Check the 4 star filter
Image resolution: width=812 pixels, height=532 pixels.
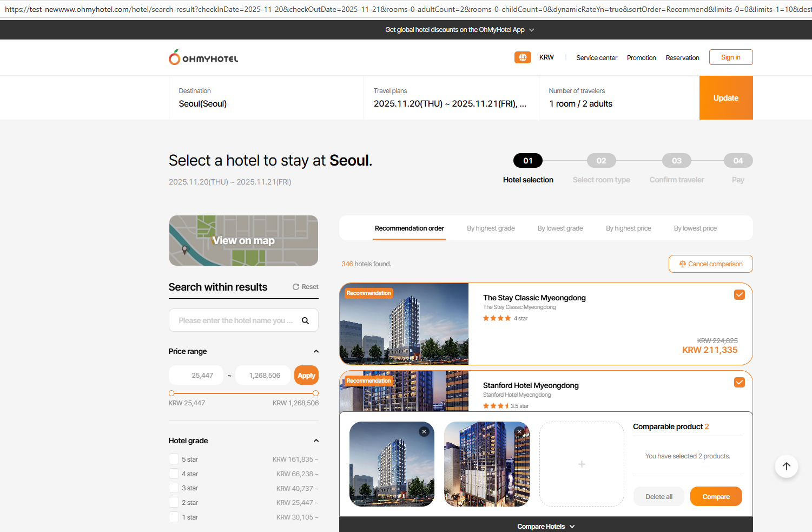(x=174, y=474)
